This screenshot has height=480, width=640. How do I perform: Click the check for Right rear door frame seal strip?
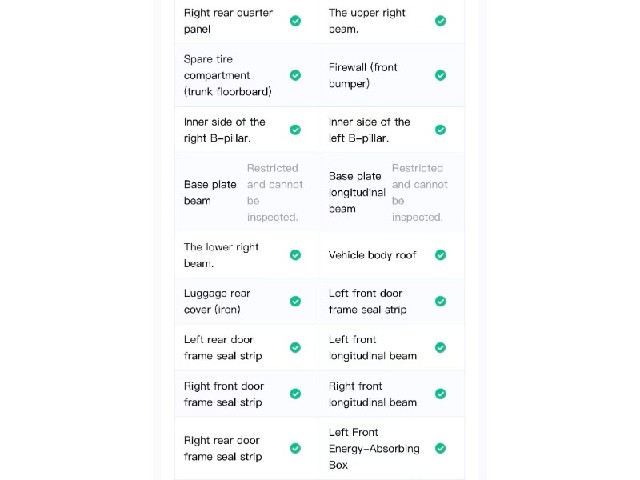click(296, 448)
